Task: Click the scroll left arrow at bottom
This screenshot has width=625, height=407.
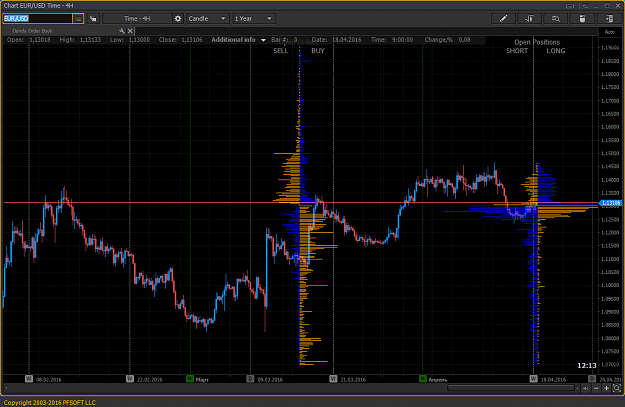Action: (x=6, y=387)
